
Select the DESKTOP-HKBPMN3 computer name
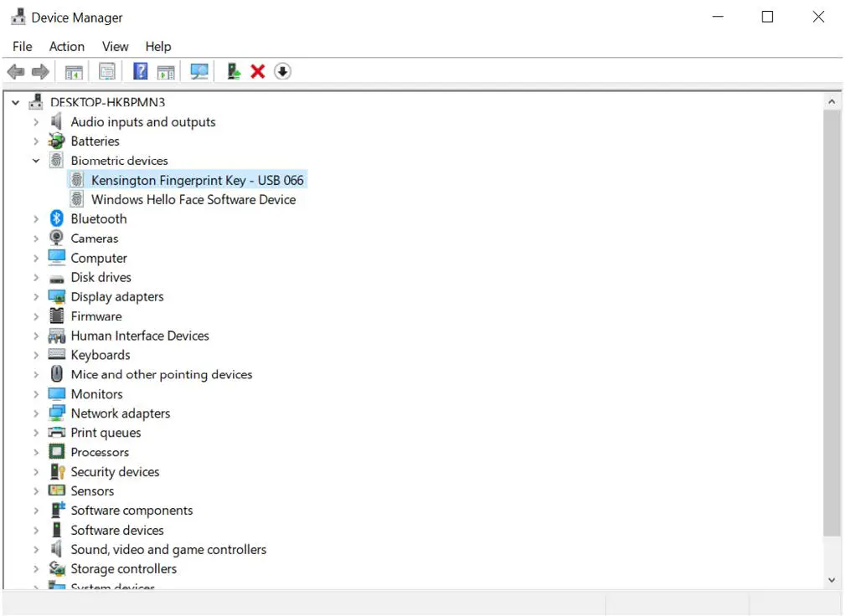pyautogui.click(x=107, y=102)
